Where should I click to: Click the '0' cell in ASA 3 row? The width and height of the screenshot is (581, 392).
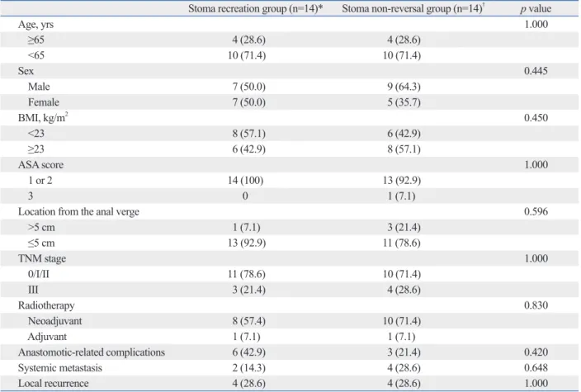click(245, 196)
